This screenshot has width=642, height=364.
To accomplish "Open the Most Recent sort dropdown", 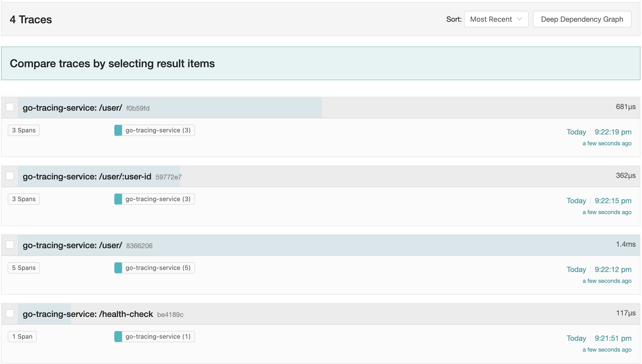I will 496,19.
